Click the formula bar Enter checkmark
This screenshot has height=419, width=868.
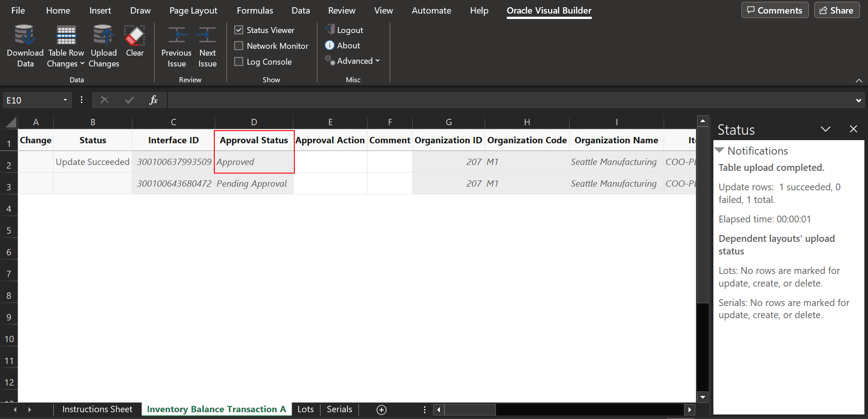click(x=129, y=100)
